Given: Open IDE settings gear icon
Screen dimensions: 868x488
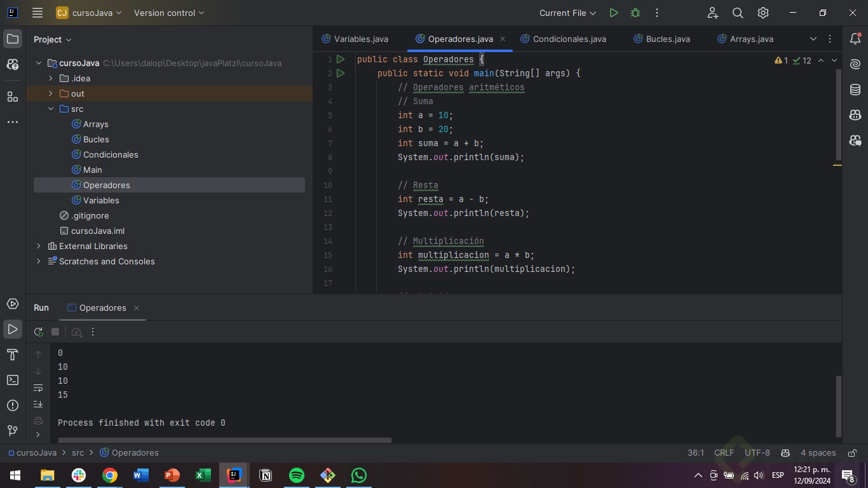Looking at the screenshot, I should coord(763,13).
